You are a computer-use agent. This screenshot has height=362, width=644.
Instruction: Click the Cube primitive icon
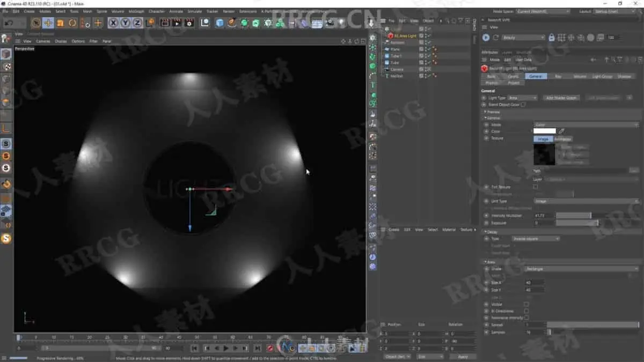click(x=219, y=23)
